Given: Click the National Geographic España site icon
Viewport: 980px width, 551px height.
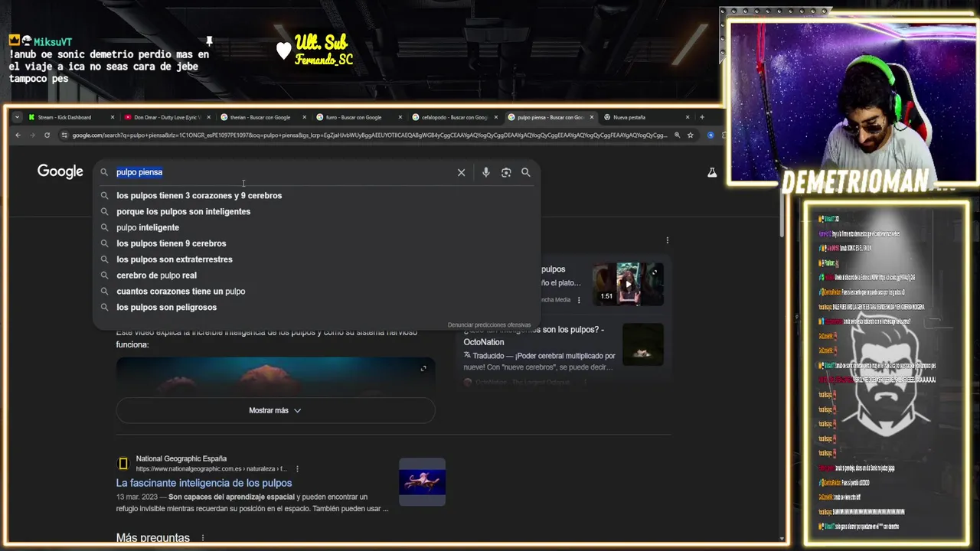Looking at the screenshot, I should [x=123, y=463].
